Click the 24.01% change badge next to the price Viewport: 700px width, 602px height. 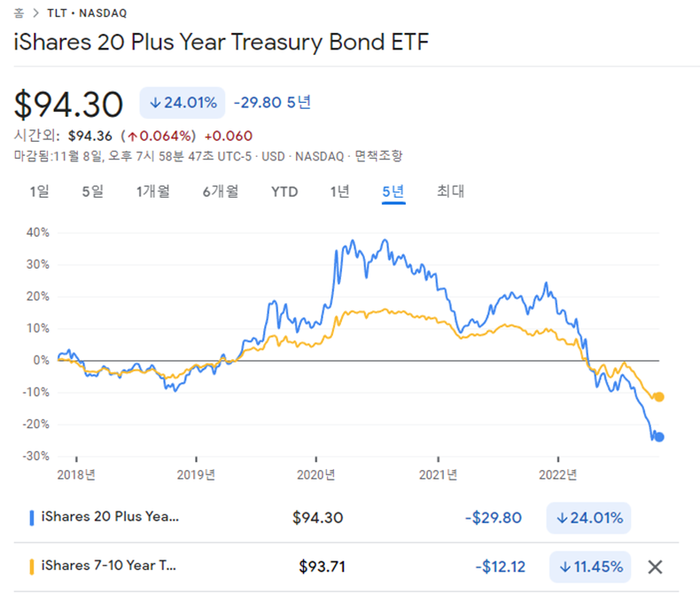(x=183, y=103)
